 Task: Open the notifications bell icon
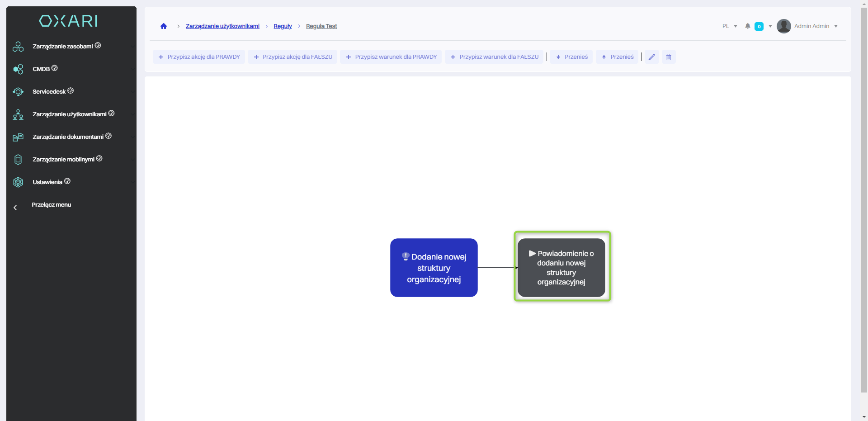[x=748, y=26]
